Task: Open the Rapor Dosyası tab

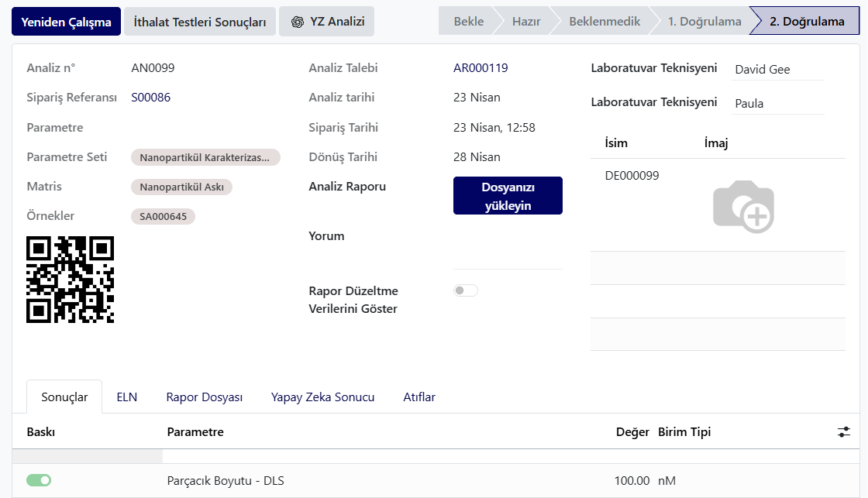Action: (x=205, y=397)
